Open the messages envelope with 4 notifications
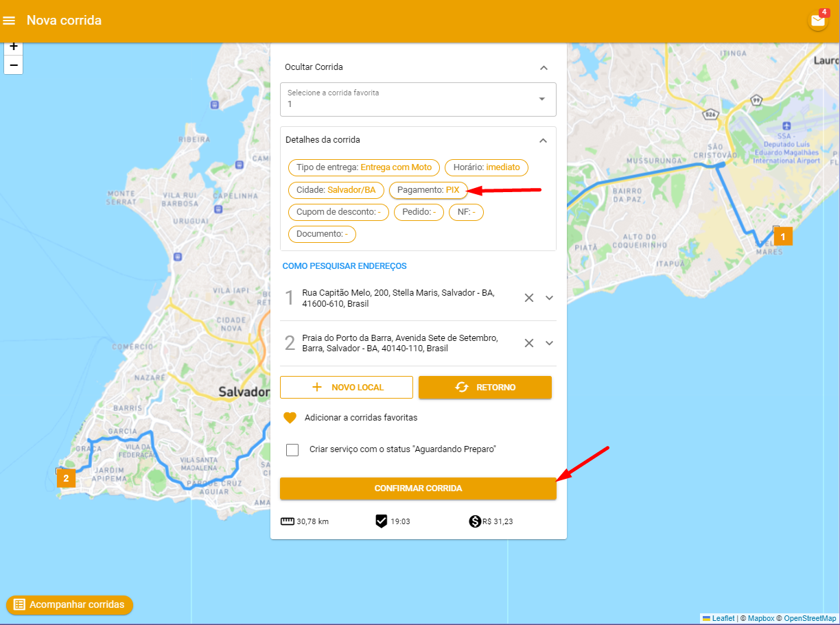 pyautogui.click(x=818, y=21)
